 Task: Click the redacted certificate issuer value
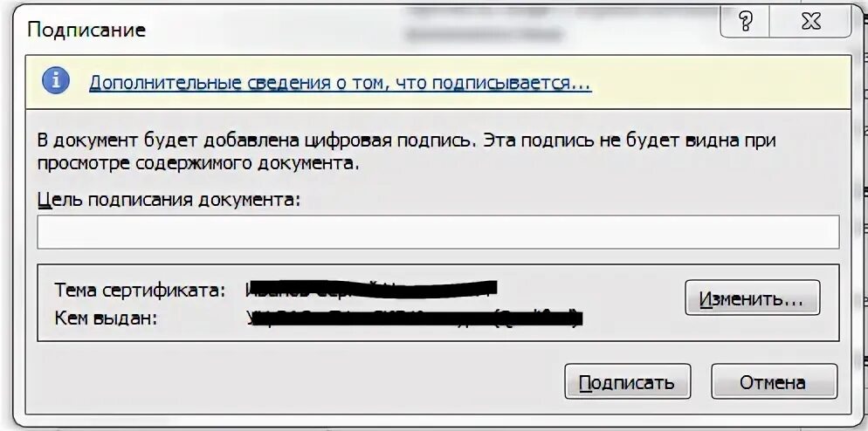pos(415,318)
